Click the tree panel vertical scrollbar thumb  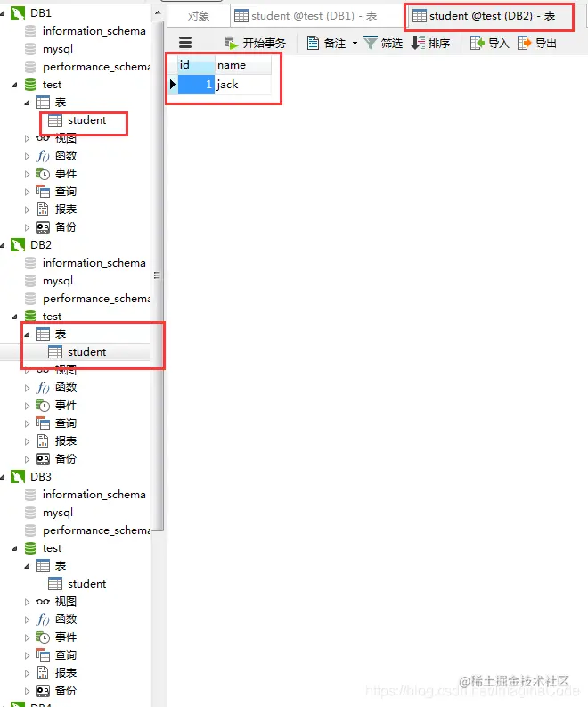click(x=158, y=276)
